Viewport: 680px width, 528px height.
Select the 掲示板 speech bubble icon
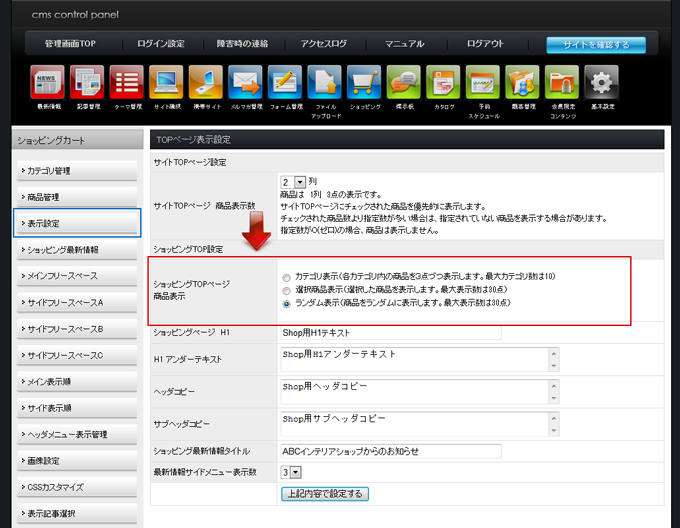pyautogui.click(x=403, y=82)
